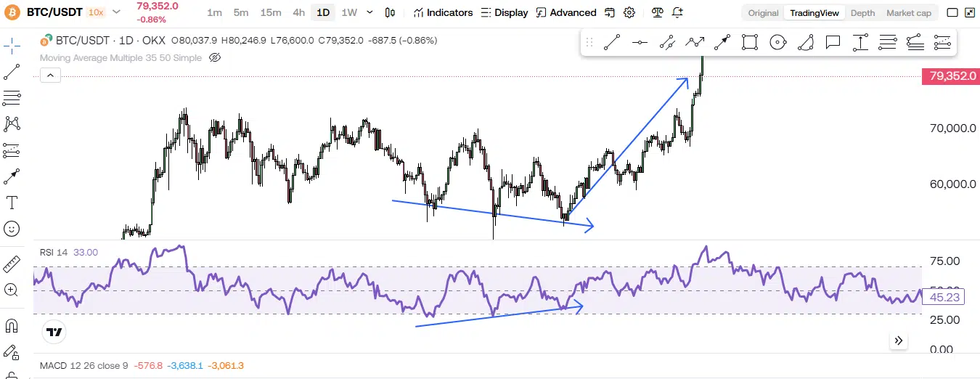Open the Indicators panel

point(443,12)
